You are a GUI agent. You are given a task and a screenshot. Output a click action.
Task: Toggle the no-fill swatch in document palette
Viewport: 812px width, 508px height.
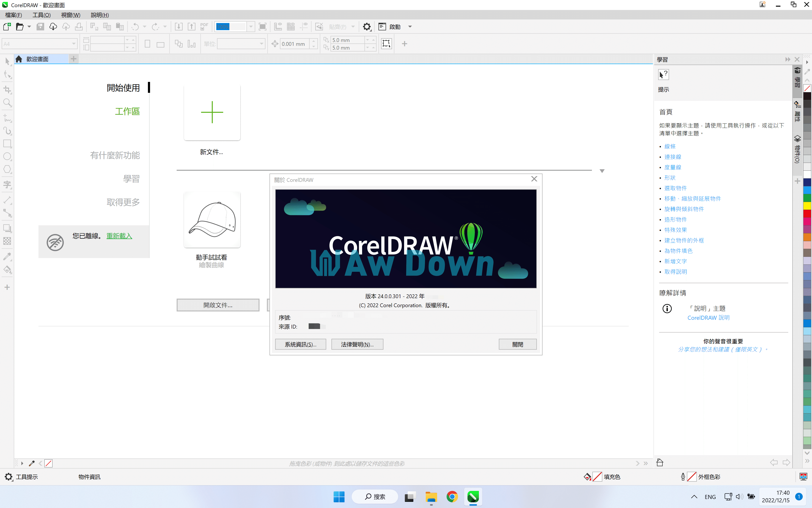(x=48, y=463)
